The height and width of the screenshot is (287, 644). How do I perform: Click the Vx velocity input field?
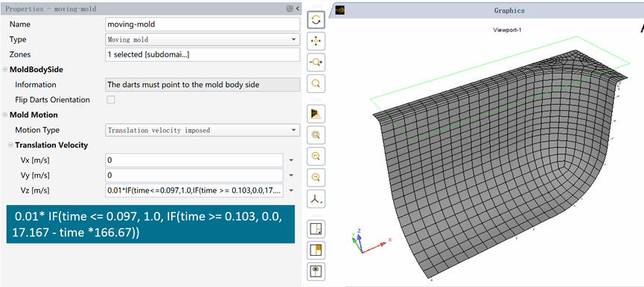tap(194, 161)
